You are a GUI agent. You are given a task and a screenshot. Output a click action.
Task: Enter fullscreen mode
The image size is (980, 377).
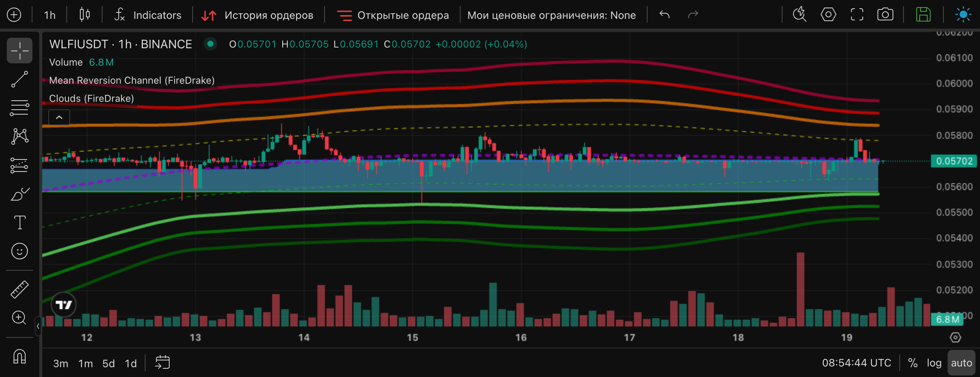(857, 15)
